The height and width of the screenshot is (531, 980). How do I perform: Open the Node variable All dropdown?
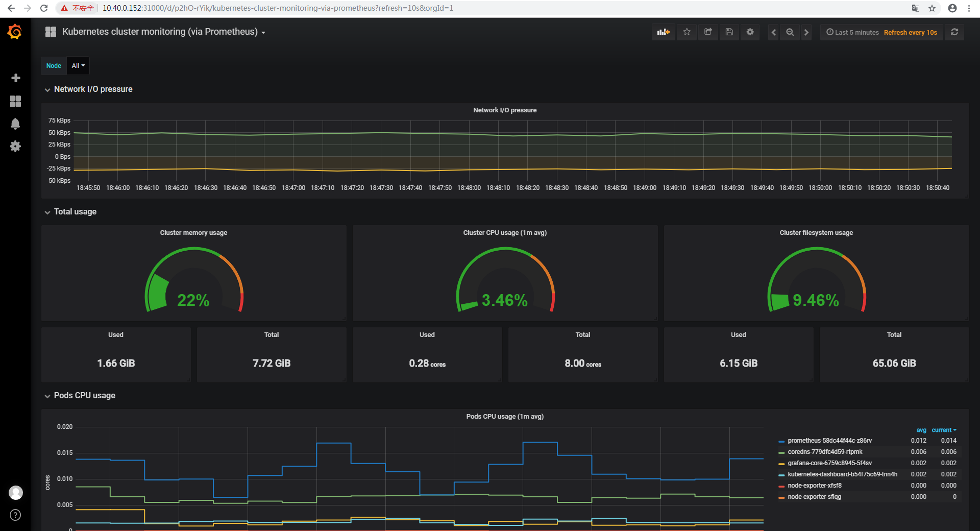click(78, 66)
